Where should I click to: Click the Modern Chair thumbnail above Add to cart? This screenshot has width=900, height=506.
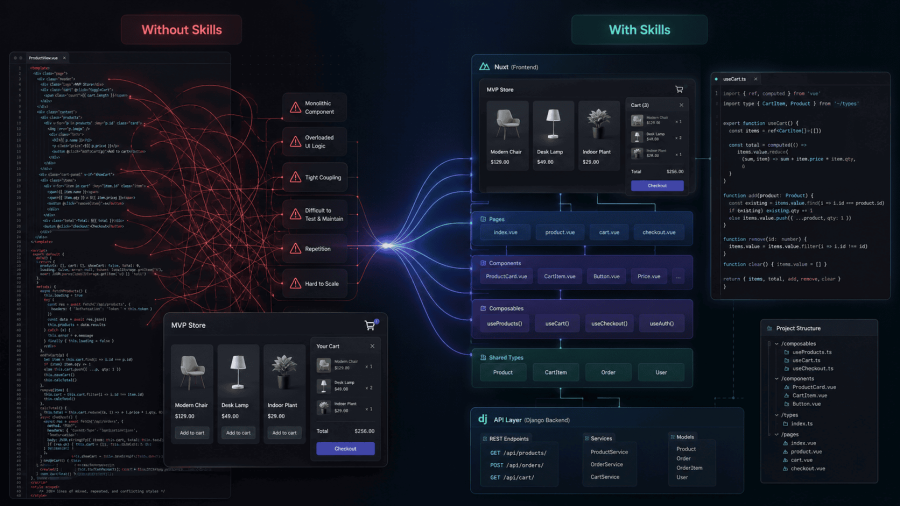pyautogui.click(x=192, y=372)
